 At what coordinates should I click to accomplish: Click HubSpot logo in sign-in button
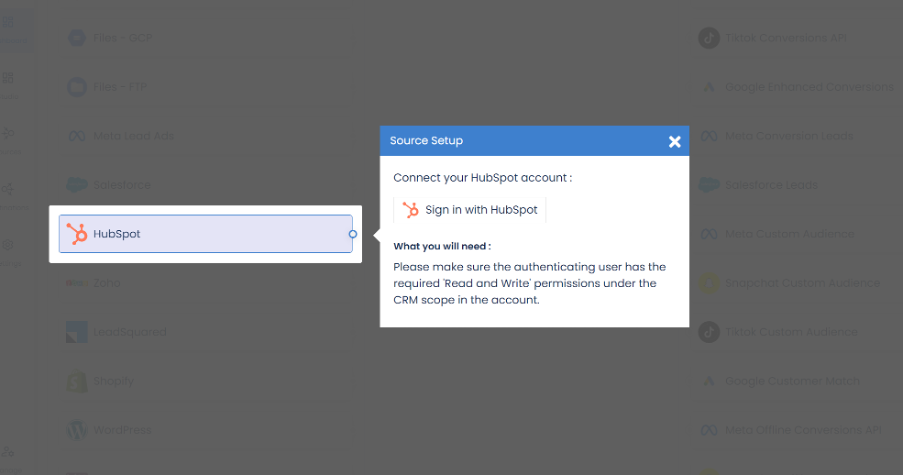click(x=410, y=210)
